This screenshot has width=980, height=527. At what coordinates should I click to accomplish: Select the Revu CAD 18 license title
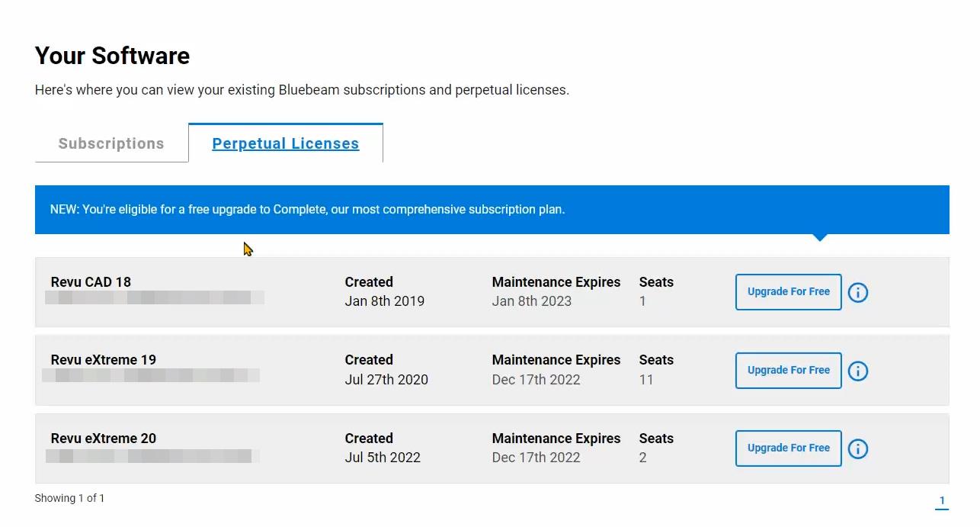91,282
